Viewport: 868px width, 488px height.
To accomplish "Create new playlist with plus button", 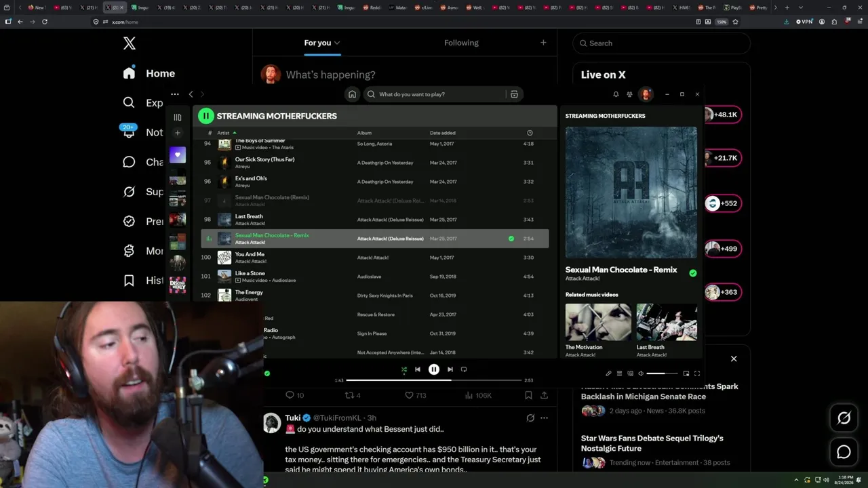I will [x=178, y=133].
